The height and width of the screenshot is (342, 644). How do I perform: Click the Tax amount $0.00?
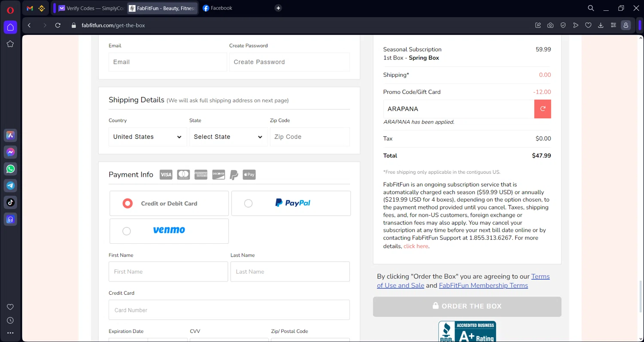coord(543,139)
